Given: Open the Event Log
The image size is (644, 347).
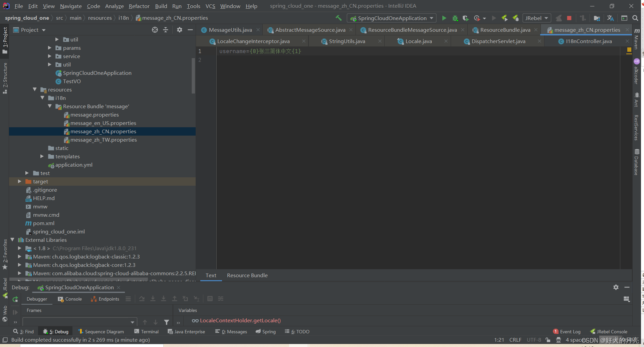Looking at the screenshot, I should 567,332.
